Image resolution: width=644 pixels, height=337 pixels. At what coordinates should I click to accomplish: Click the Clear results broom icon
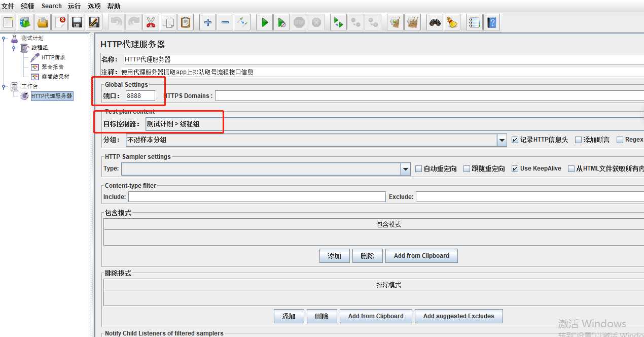[x=396, y=22]
